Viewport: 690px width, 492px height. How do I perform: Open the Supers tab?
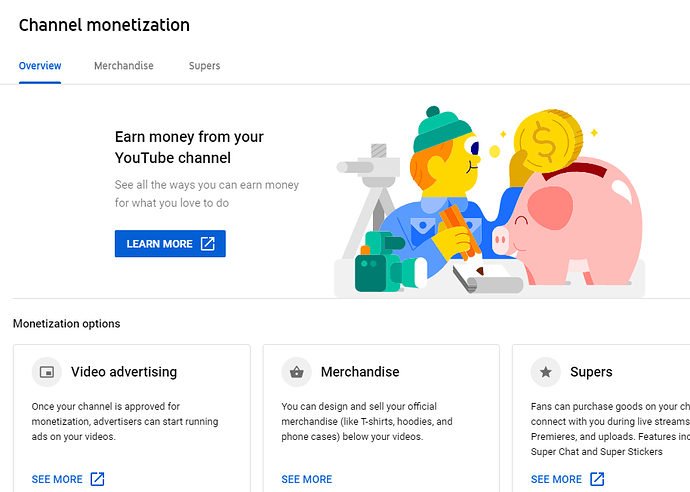204,66
